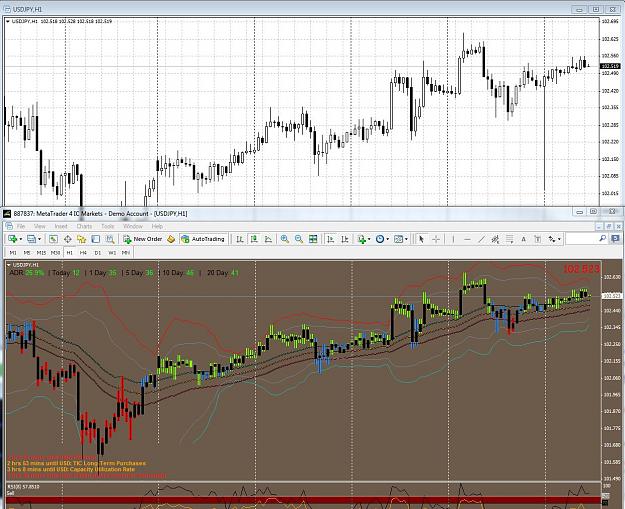The height and width of the screenshot is (509, 625).
Task: Click the current price tag on upper chart scale
Action: 610,66
